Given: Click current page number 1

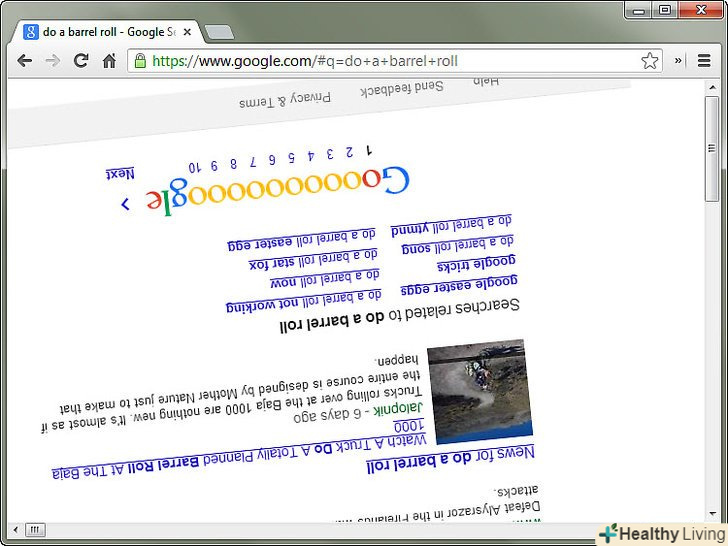Looking at the screenshot, I should point(369,150).
